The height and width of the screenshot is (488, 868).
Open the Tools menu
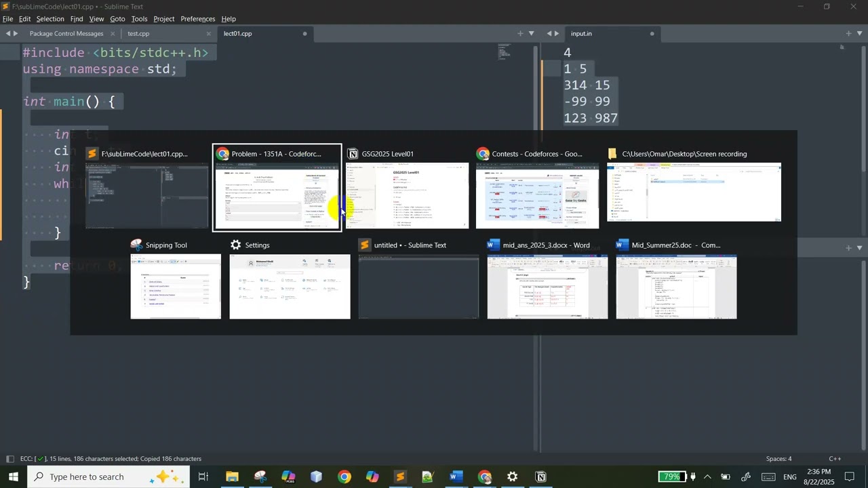point(139,19)
